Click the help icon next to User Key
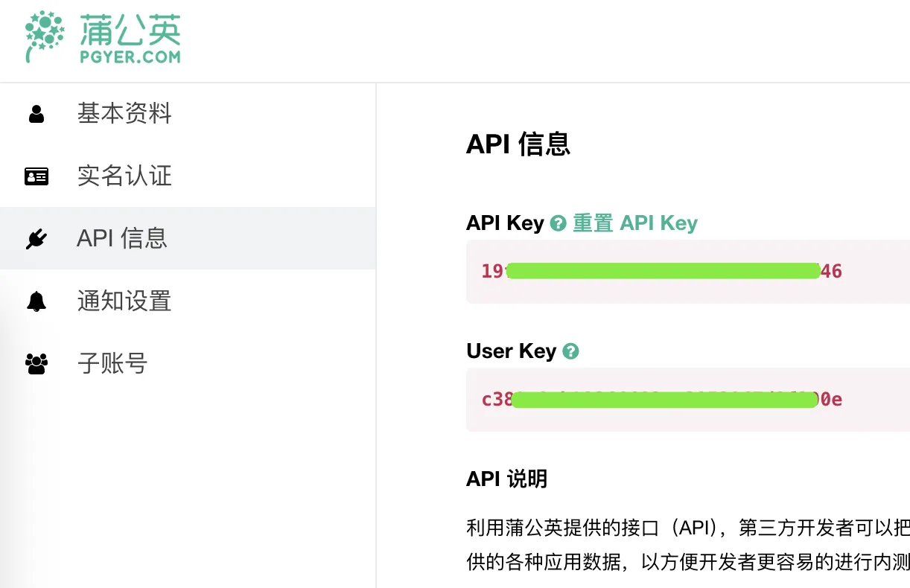The height and width of the screenshot is (588, 910). [x=570, y=351]
